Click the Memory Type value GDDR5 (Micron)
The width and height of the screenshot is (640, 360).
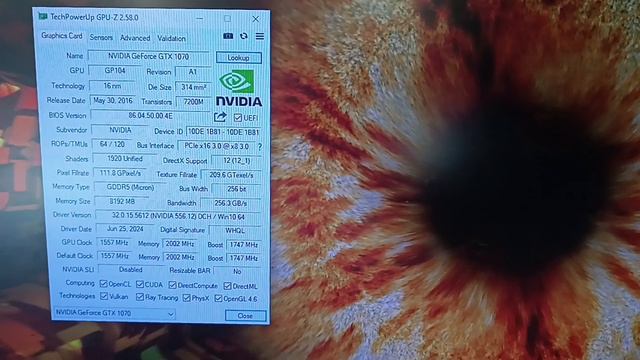coord(130,187)
